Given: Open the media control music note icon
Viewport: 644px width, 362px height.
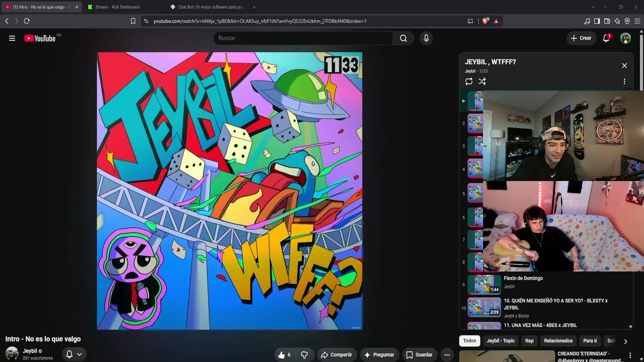Looking at the screenshot, I should tap(587, 21).
